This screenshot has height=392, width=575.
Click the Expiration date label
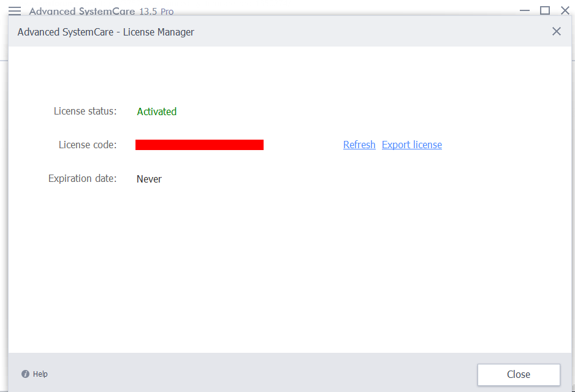coord(83,178)
